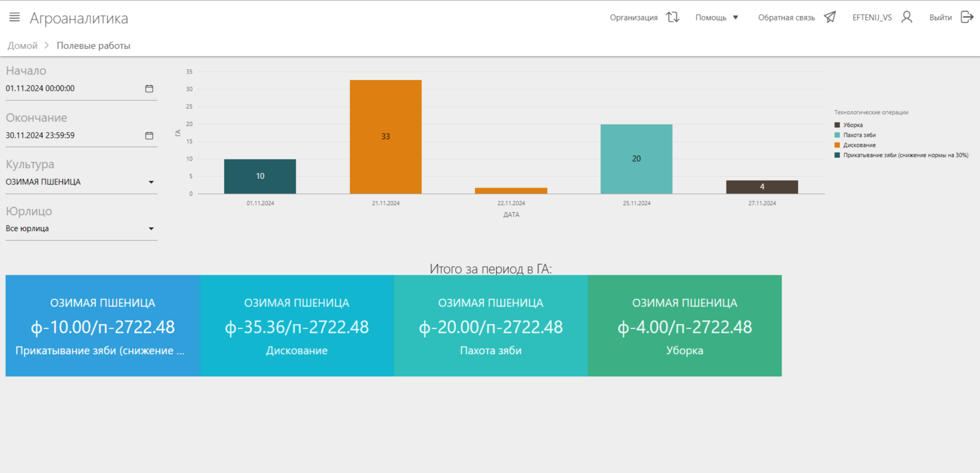Click the paper plane feedback icon
This screenshot has width=980, height=473.
[x=830, y=17]
